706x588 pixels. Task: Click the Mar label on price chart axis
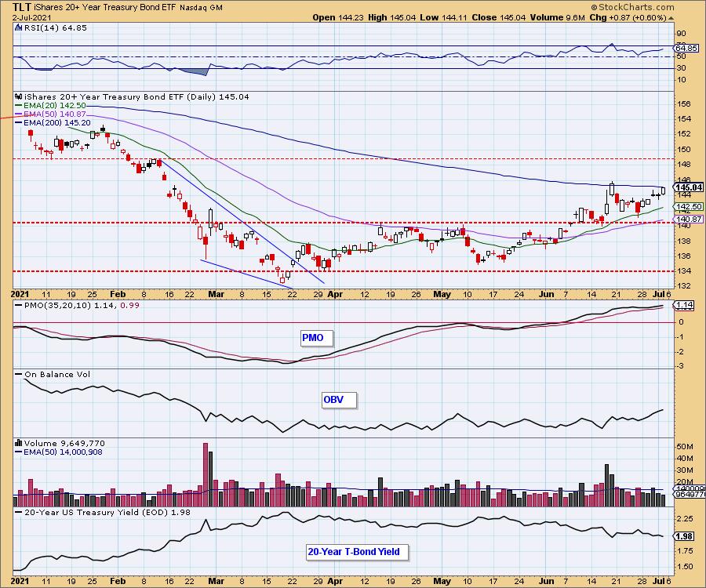(217, 294)
